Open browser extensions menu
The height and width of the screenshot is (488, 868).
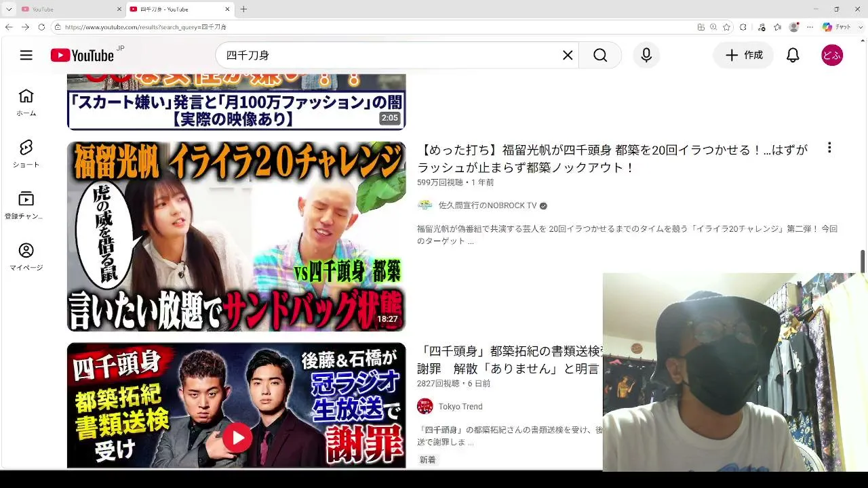(x=743, y=27)
